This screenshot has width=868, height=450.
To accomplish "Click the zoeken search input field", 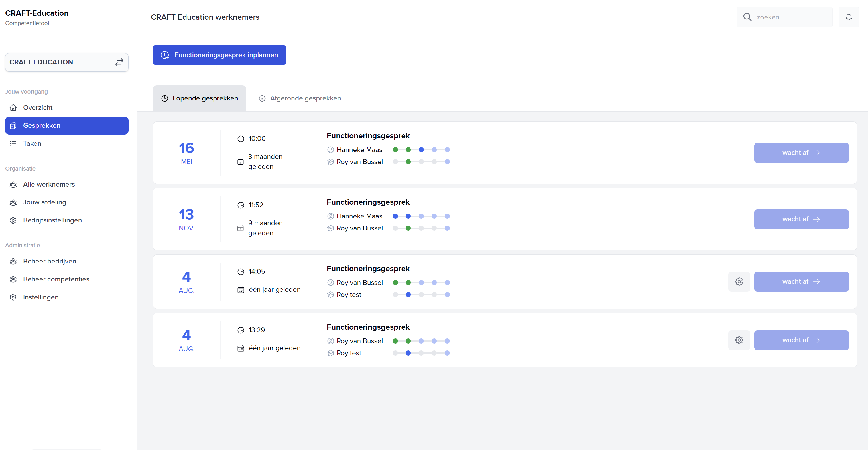I will click(x=784, y=17).
